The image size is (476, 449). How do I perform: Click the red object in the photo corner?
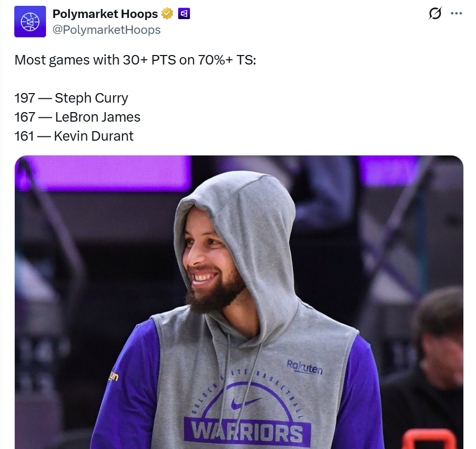click(x=431, y=439)
